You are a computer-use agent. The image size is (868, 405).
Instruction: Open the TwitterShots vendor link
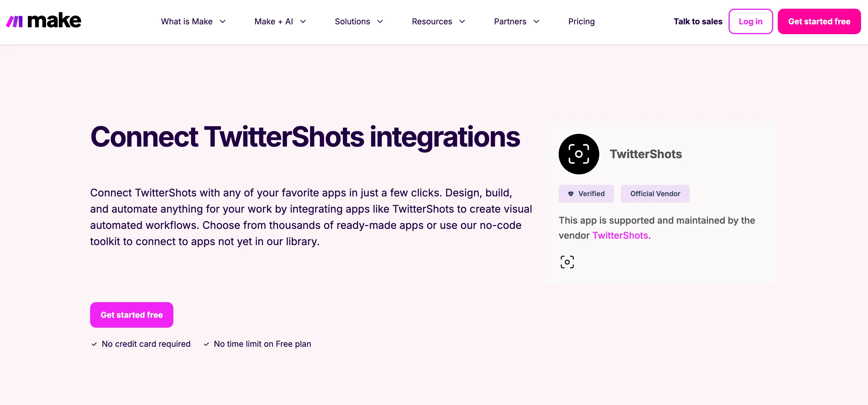coord(620,236)
